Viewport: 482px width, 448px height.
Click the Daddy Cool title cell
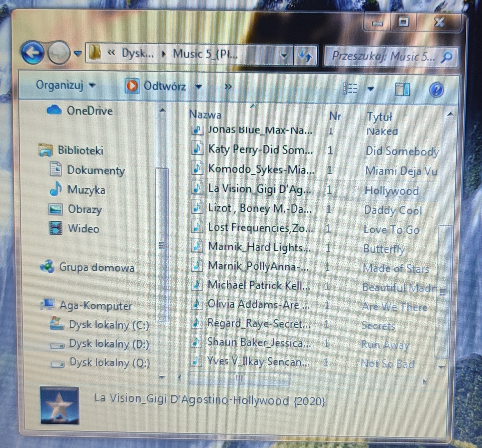[x=393, y=210]
